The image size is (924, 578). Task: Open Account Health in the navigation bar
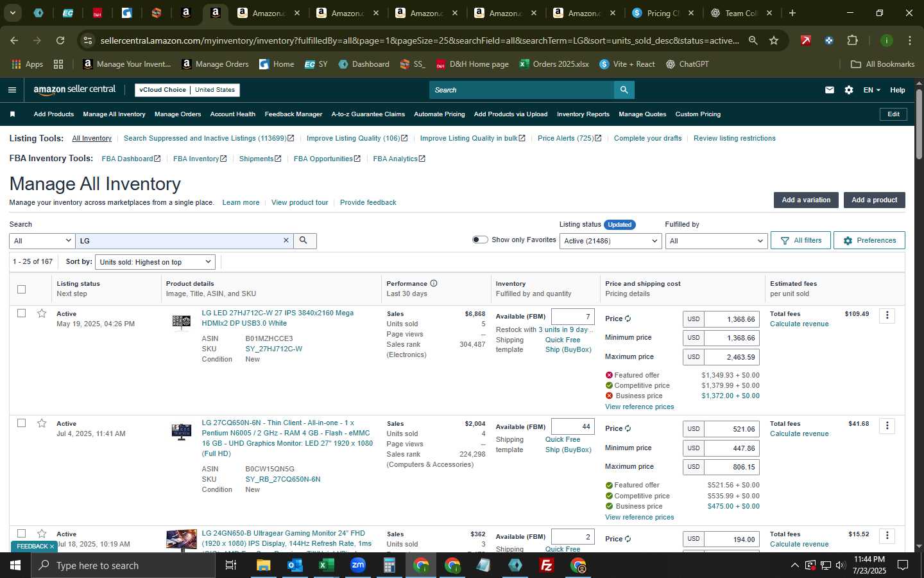[233, 114]
